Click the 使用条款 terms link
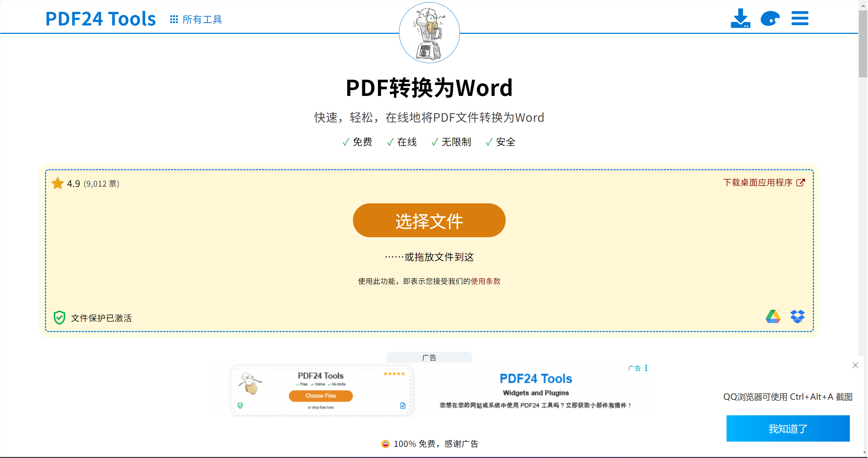 point(485,281)
